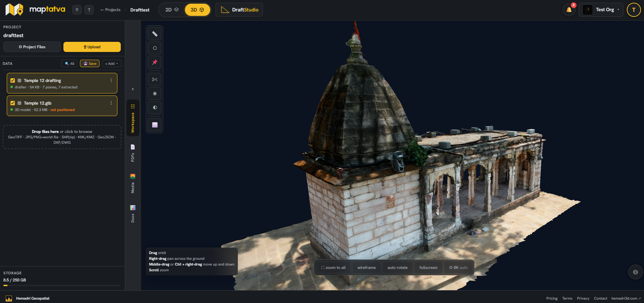Go back to Projects
This screenshot has width=644, height=303.
[x=110, y=10]
